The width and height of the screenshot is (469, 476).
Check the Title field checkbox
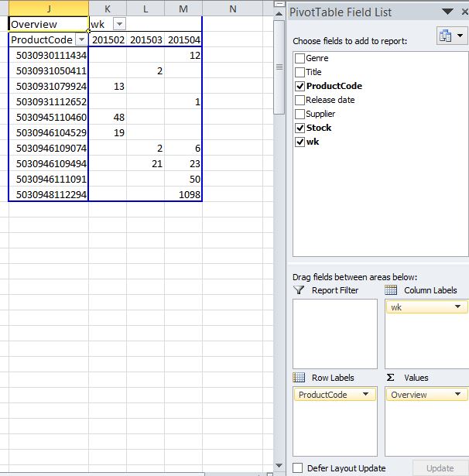point(300,72)
